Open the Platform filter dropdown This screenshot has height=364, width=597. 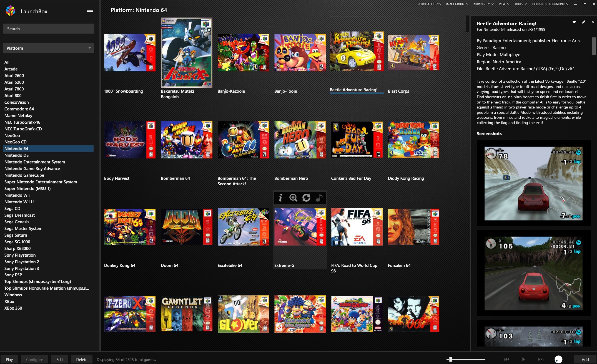[49, 48]
